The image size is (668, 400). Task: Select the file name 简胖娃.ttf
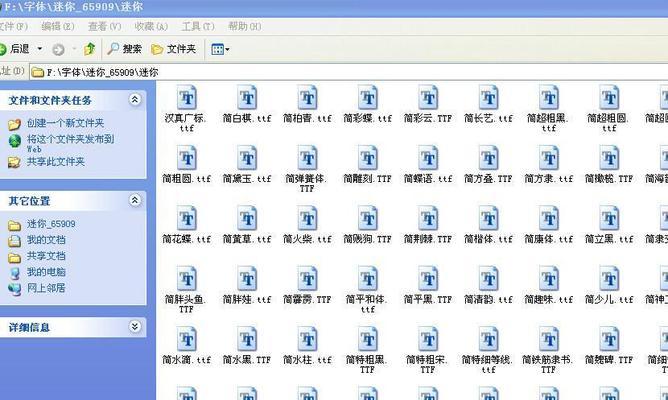[247, 300]
